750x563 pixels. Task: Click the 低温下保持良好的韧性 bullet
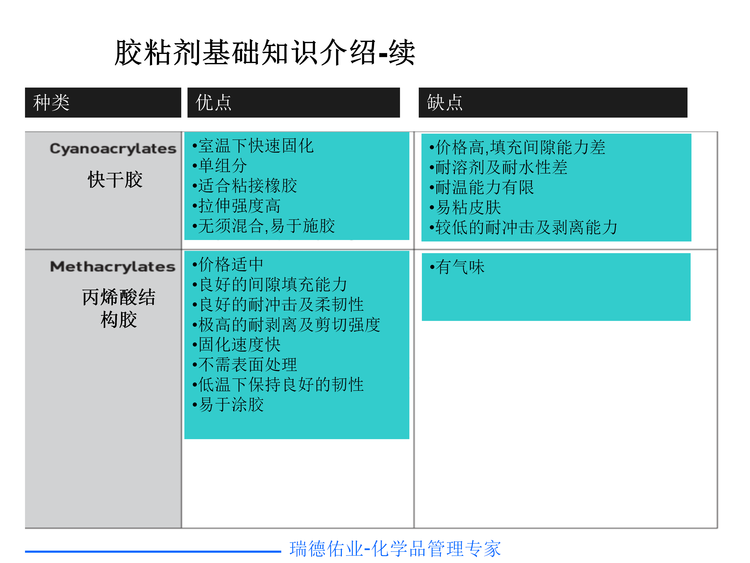(x=278, y=385)
